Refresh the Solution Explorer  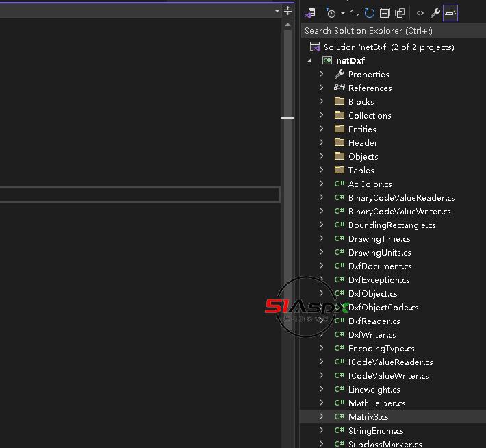click(369, 13)
